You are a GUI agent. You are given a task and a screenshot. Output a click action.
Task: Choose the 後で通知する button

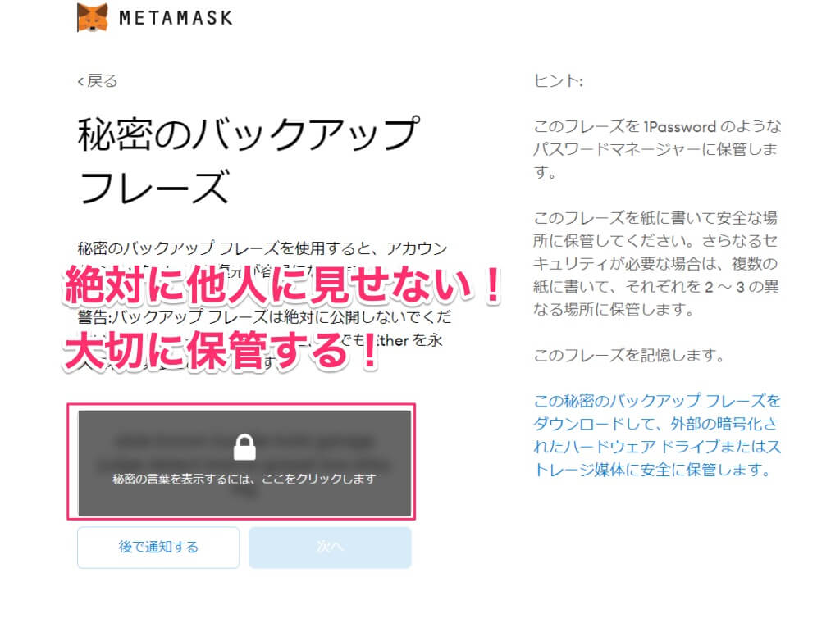[x=158, y=547]
